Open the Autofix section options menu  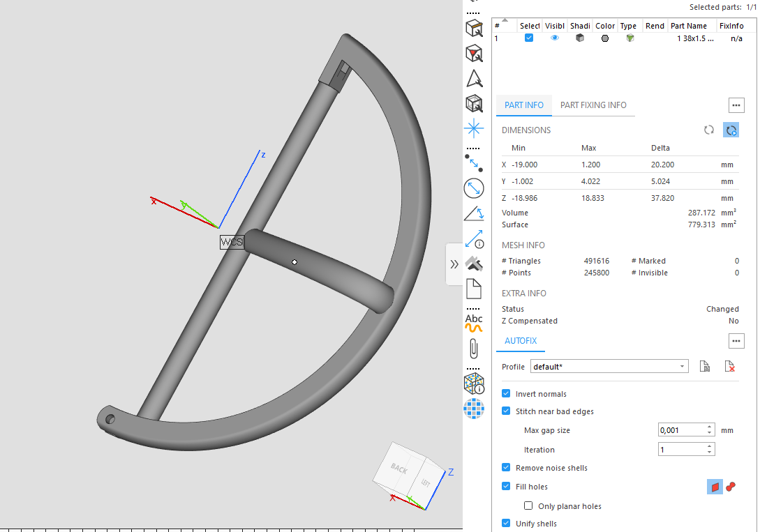click(x=736, y=341)
